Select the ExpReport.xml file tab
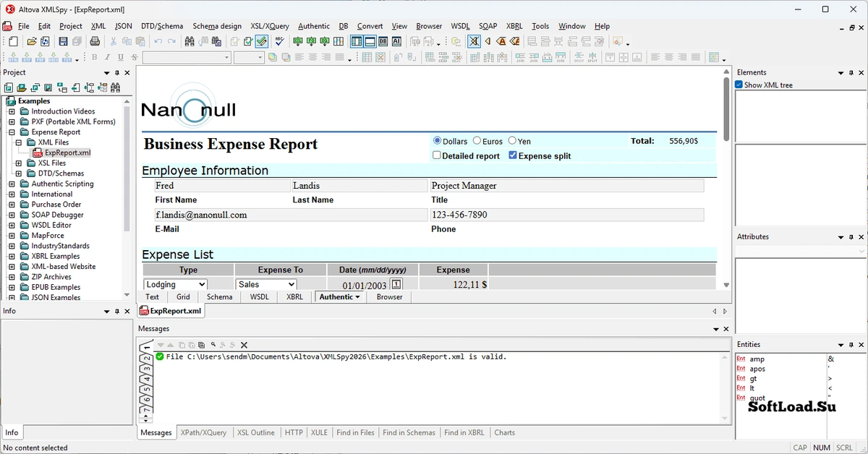The image size is (868, 454). tap(171, 311)
